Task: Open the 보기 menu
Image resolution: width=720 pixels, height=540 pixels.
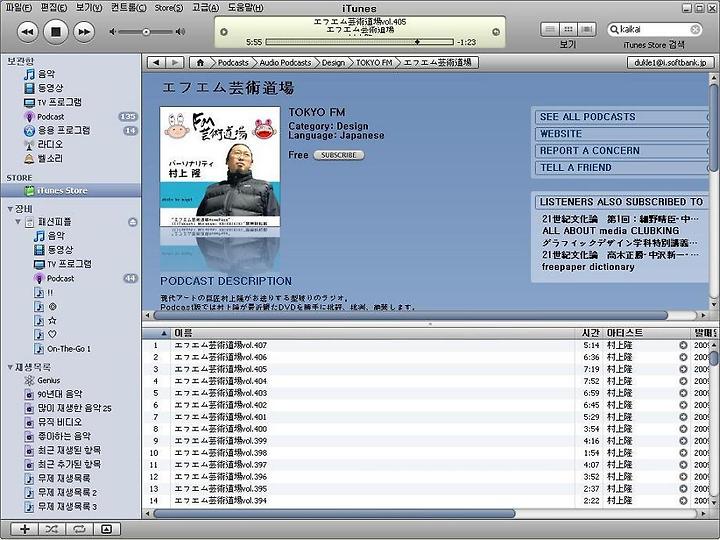Action: [89, 7]
